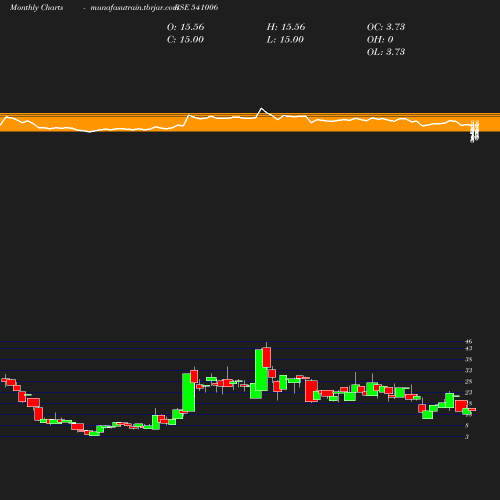The width and height of the screenshot is (500, 500).
Task: Click the price axis label 33
Action: pyautogui.click(x=469, y=371)
